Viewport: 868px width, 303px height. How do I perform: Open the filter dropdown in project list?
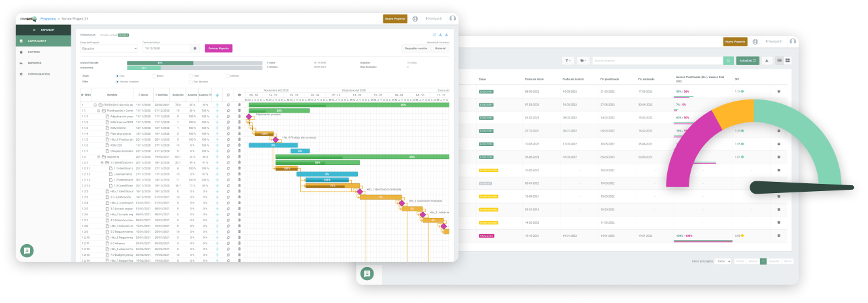click(x=568, y=61)
